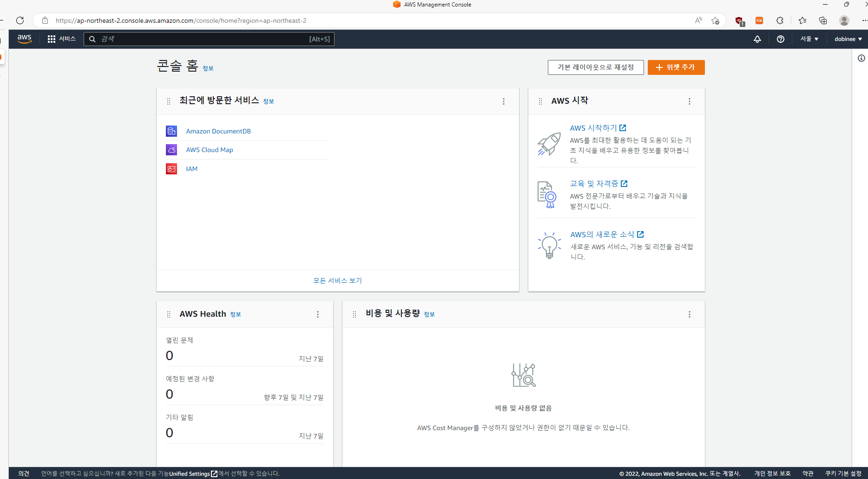This screenshot has width=868, height=479.
Task: Grab the drag handle of 최근에 방문한 서비스 widget
Action: click(169, 101)
